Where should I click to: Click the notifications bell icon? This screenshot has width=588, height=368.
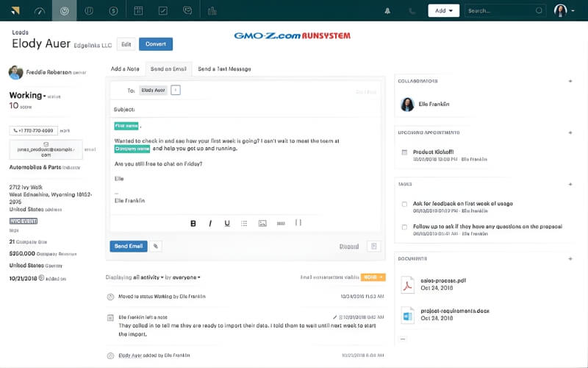click(x=387, y=11)
